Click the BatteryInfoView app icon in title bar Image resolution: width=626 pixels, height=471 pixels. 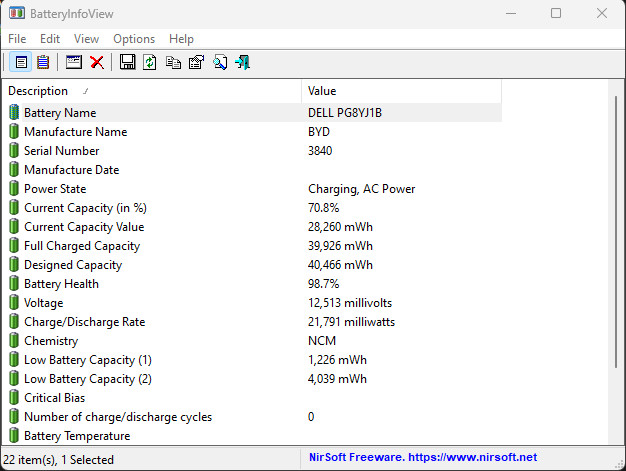[x=17, y=13]
